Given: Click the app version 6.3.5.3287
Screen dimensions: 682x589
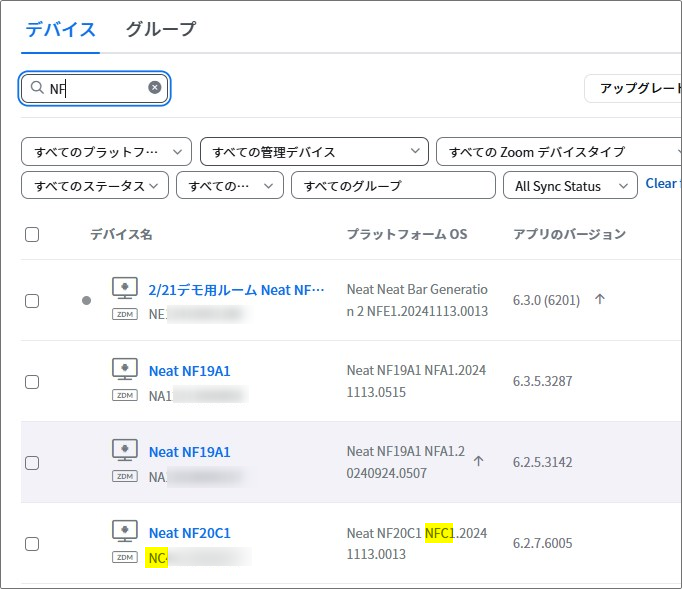Looking at the screenshot, I should click(542, 381).
